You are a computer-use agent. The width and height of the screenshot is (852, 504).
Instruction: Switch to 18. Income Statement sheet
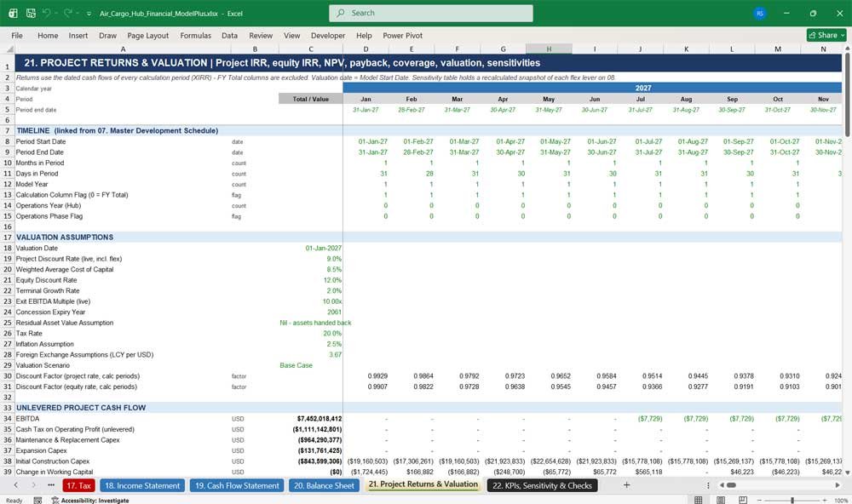pyautogui.click(x=142, y=485)
